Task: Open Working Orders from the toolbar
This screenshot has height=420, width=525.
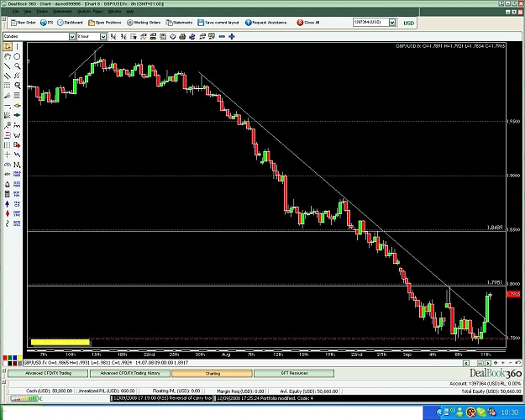Action: click(144, 23)
